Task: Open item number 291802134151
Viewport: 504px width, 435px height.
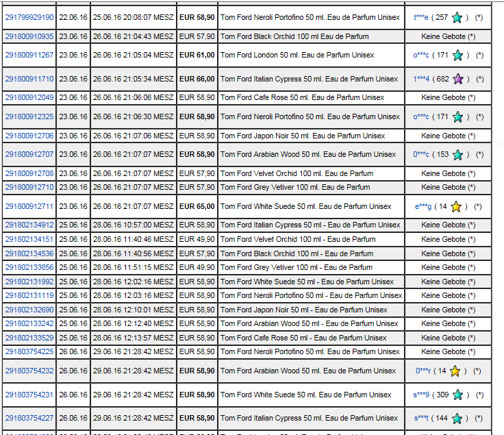Action: (x=29, y=239)
